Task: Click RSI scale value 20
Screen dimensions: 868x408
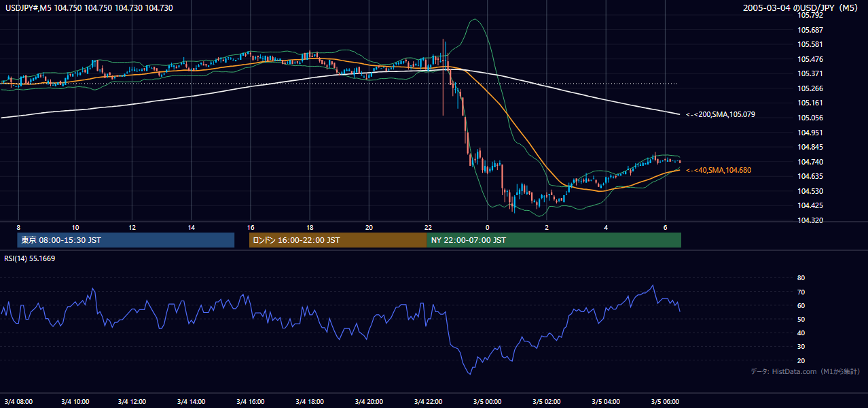Action: coord(801,360)
